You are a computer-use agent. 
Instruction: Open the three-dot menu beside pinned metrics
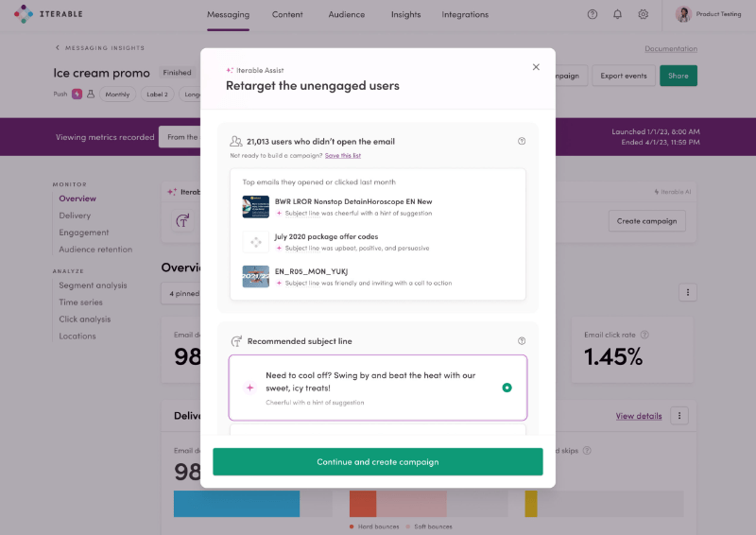(x=688, y=292)
